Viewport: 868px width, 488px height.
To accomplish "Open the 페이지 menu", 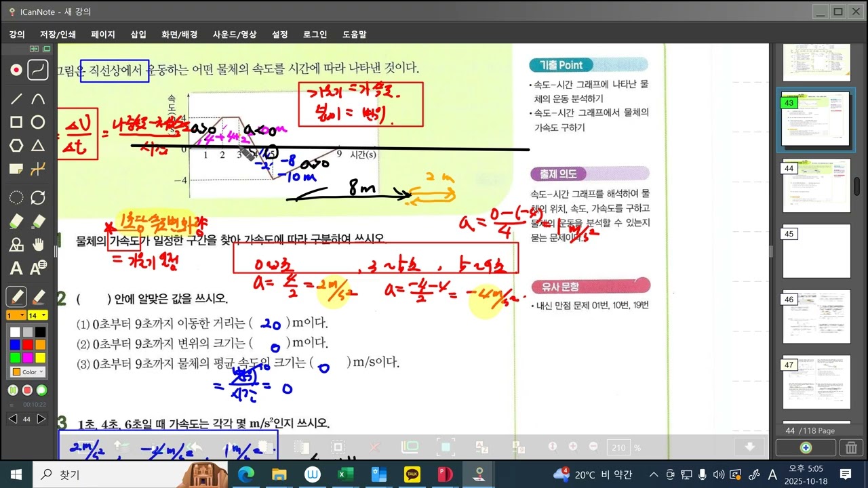I will coord(103,35).
